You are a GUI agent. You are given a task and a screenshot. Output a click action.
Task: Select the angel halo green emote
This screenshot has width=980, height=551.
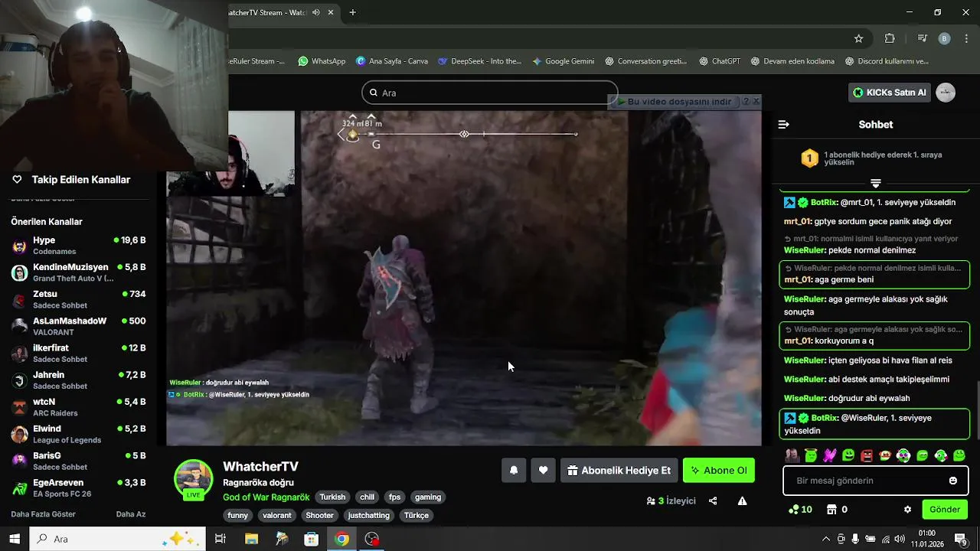tap(811, 455)
